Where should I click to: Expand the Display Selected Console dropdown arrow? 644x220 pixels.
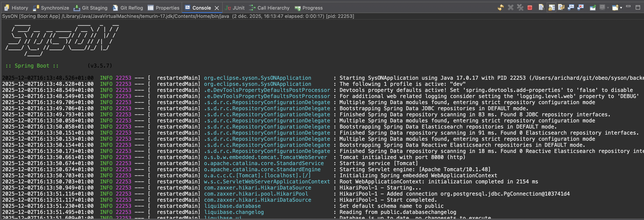point(608,8)
